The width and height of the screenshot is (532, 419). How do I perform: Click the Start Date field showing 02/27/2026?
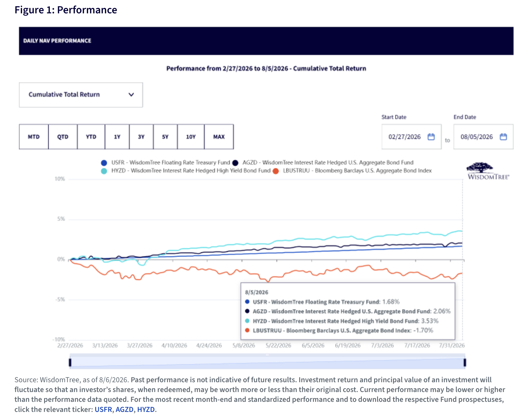tap(411, 137)
